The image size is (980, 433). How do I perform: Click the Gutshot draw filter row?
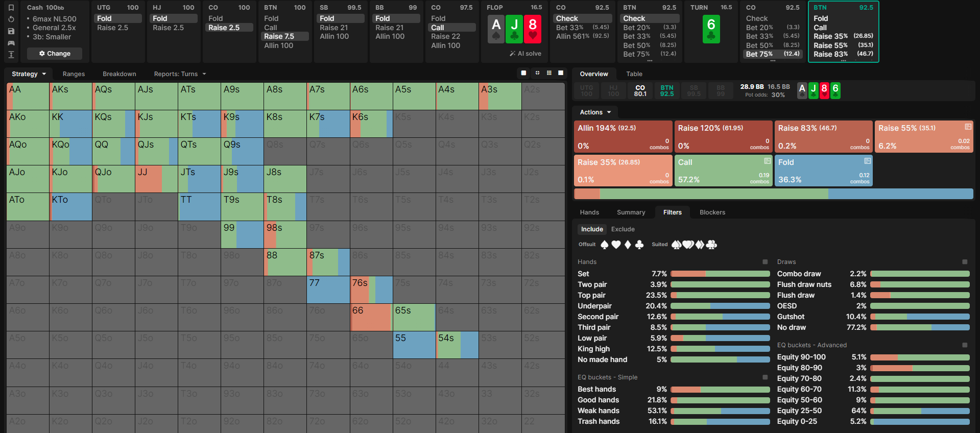[x=873, y=317]
